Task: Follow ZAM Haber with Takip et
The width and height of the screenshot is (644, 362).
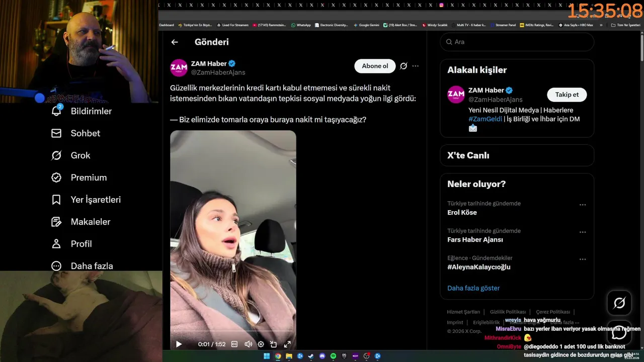Action: pos(567,95)
